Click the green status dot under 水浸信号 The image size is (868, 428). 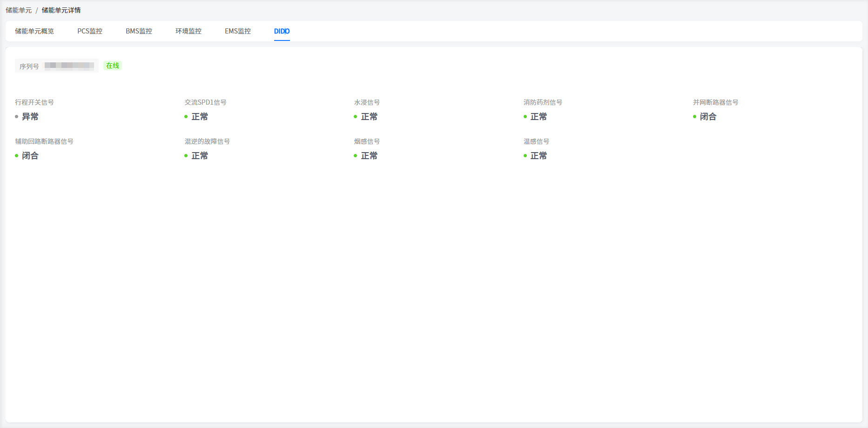point(356,117)
